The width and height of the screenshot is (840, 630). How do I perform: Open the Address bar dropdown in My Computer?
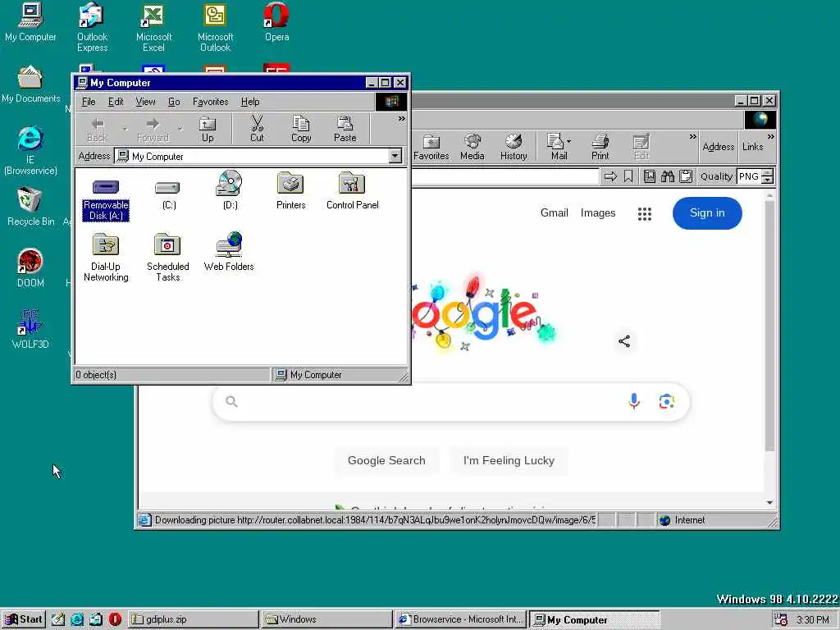pos(395,156)
